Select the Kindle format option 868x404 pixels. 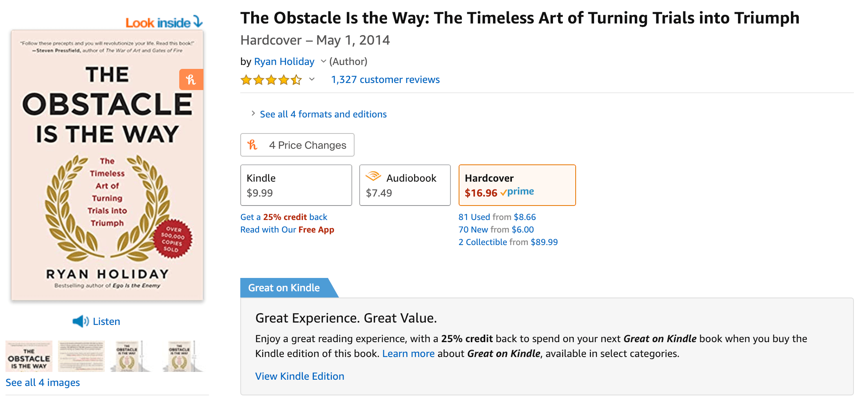296,185
